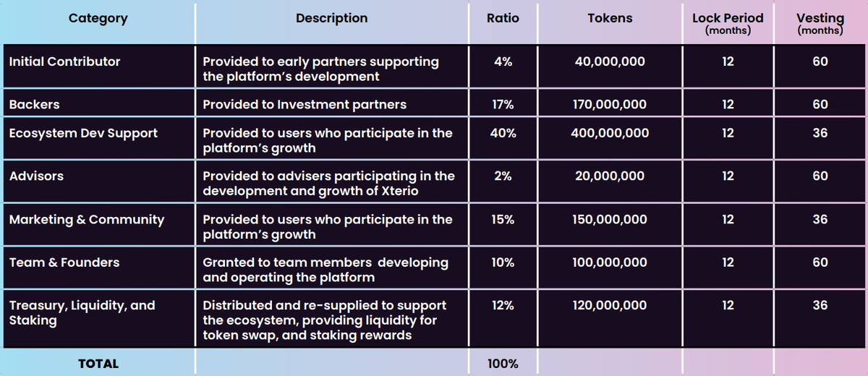Screen dimensions: 868x376
Task: Click the Advisors category cell
Action: pos(36,176)
